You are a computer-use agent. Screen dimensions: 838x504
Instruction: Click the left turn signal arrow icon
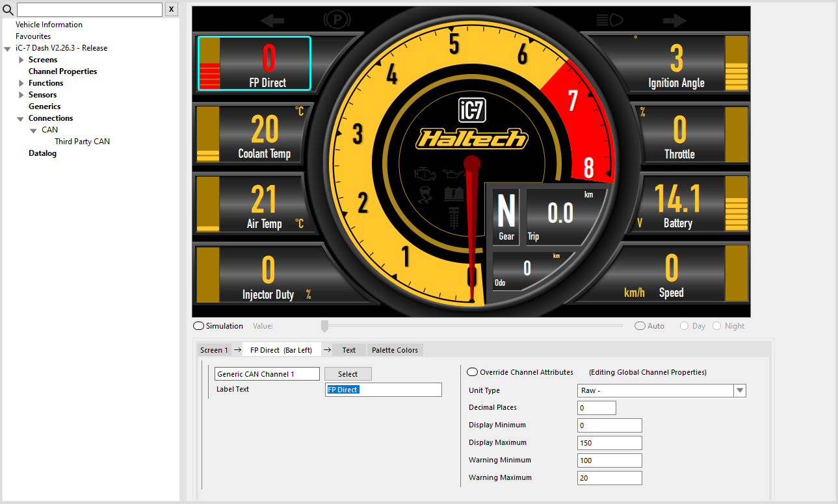tap(272, 20)
